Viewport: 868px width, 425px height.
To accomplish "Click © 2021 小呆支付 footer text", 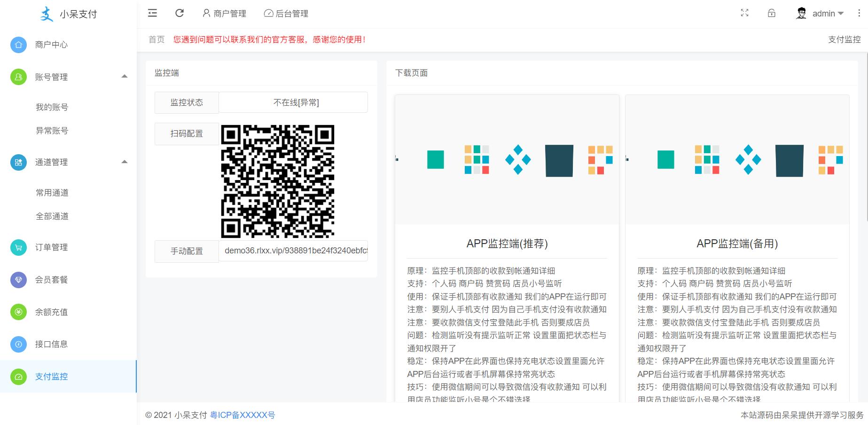I will point(176,415).
